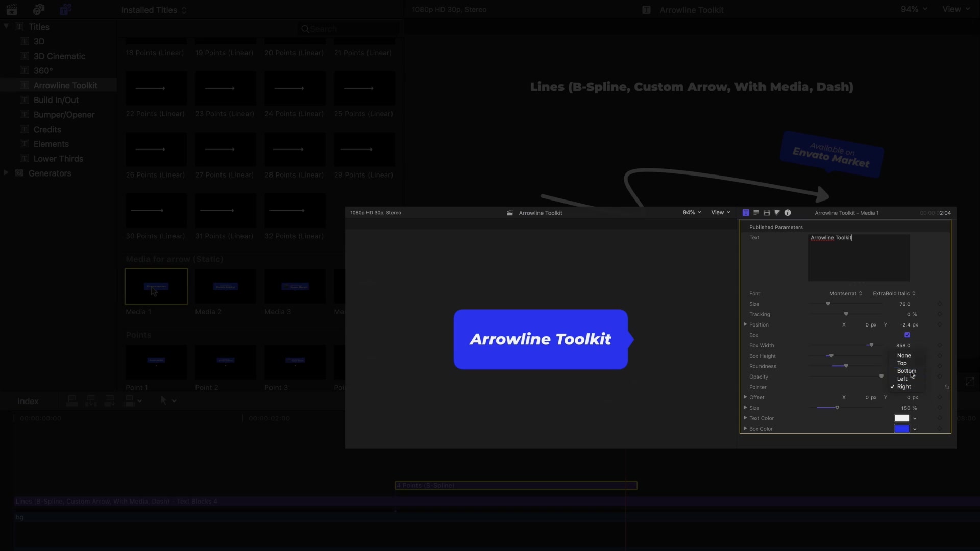Click the append clip to storyline icon

(110, 400)
